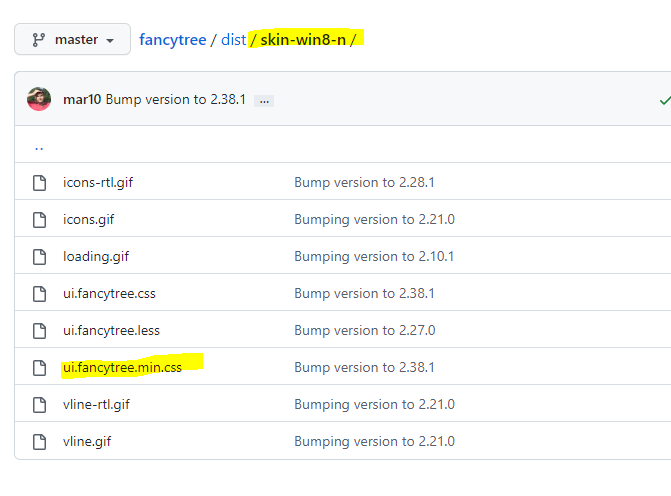Open loading.gif commit 'Bumping version to 2.10.1'

[374, 257]
